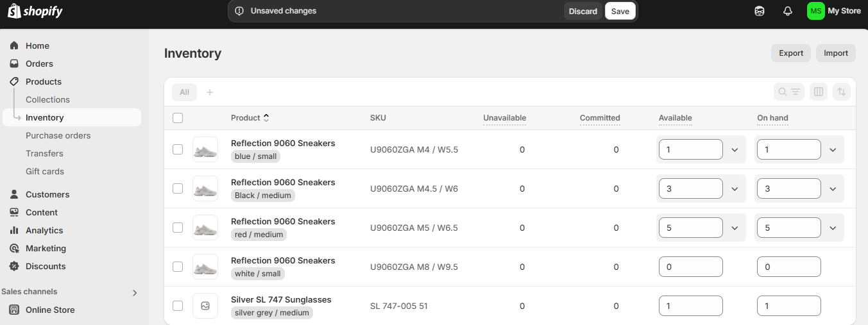Click the Shopify logo in header
This screenshot has width=868, height=325.
(x=35, y=11)
